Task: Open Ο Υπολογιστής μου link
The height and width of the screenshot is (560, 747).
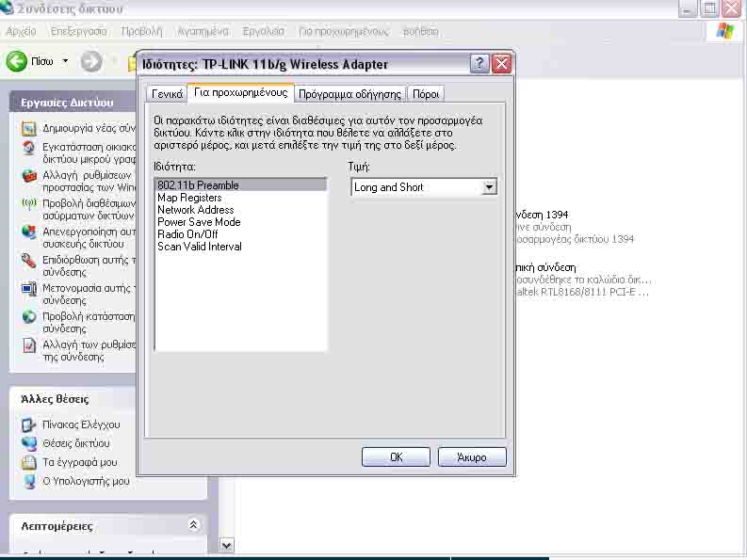Action: tap(86, 481)
